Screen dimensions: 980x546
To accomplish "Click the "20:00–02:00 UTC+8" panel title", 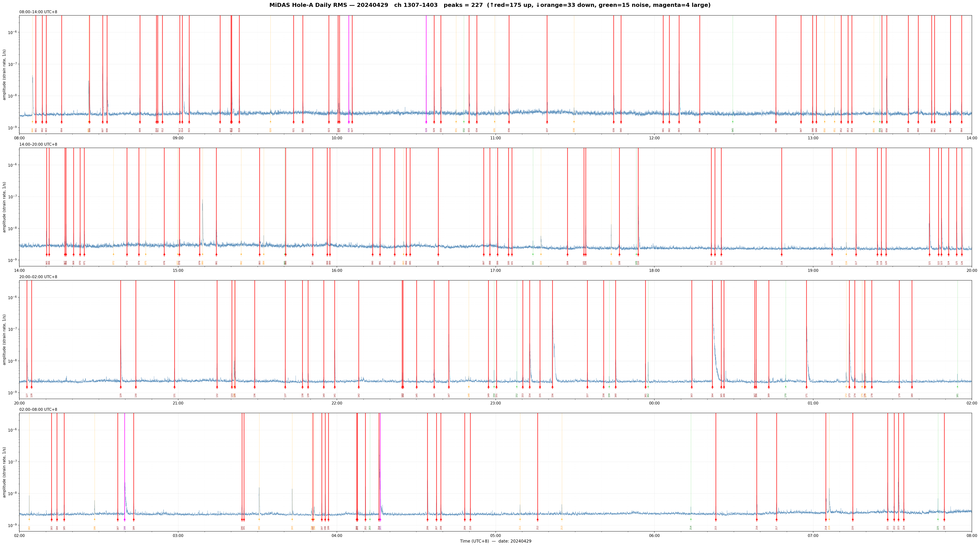I will tap(38, 277).
